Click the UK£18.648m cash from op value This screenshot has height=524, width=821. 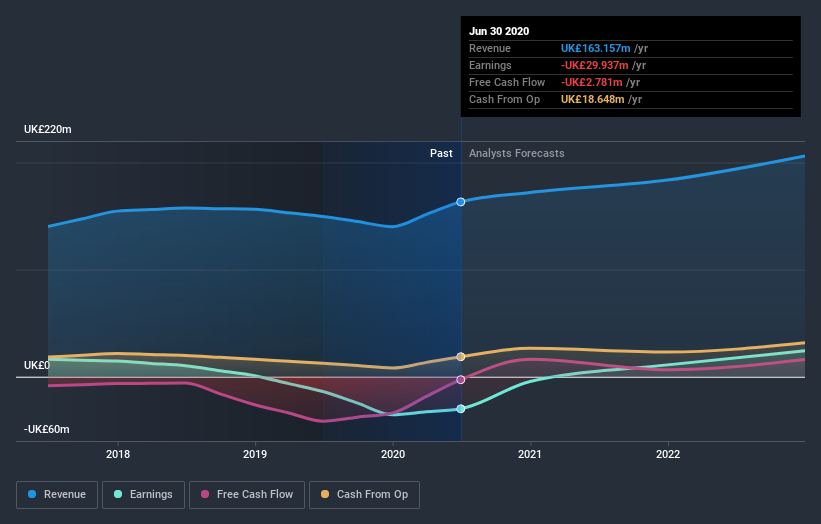pyautogui.click(x=593, y=99)
